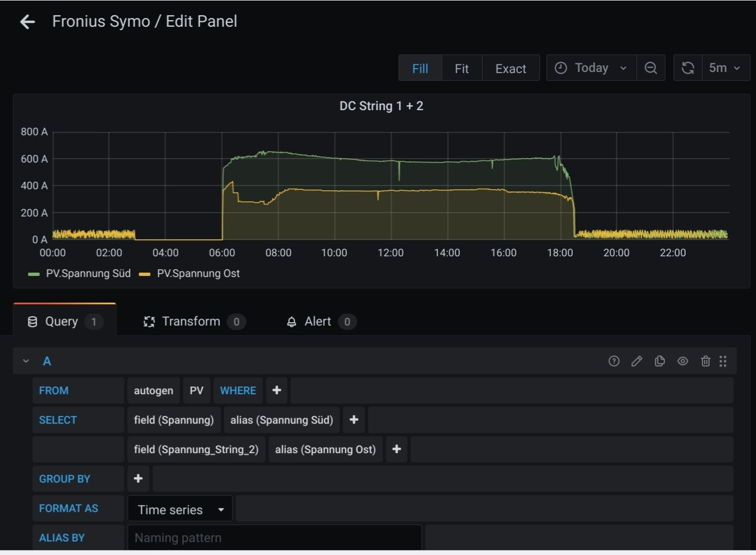Click the zoom out time range icon
Viewport: 756px width, 555px height.
pyautogui.click(x=650, y=68)
